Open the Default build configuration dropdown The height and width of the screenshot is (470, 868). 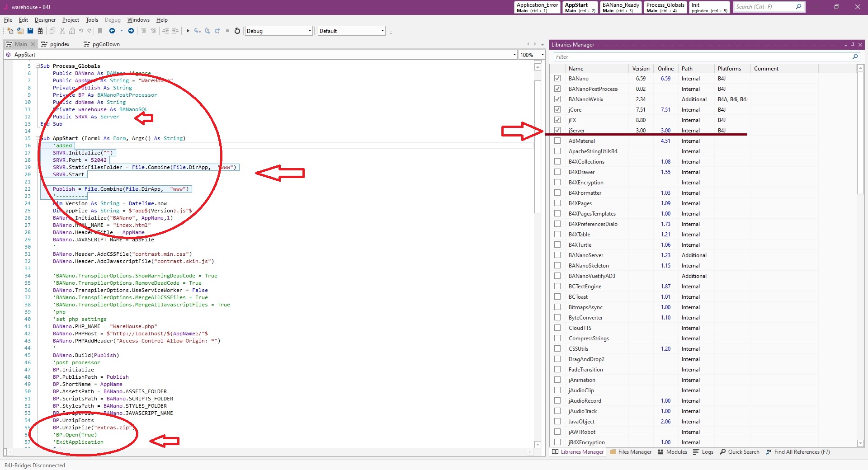[352, 31]
